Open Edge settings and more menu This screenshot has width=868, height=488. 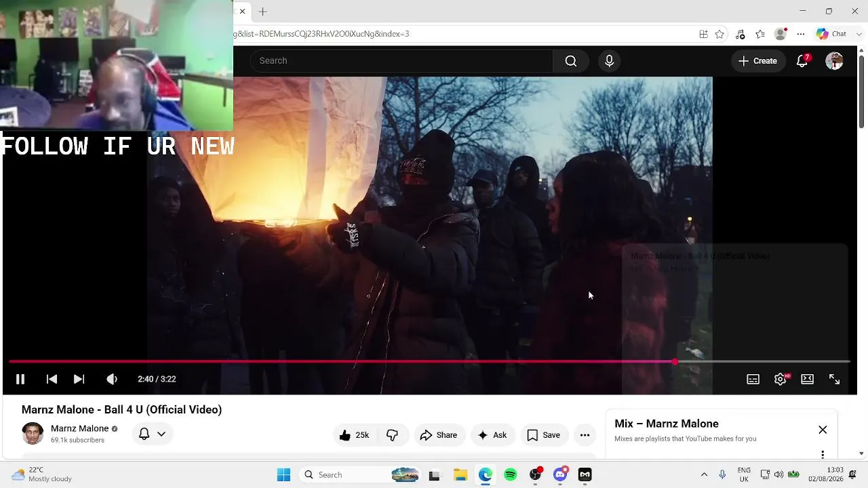click(x=801, y=34)
